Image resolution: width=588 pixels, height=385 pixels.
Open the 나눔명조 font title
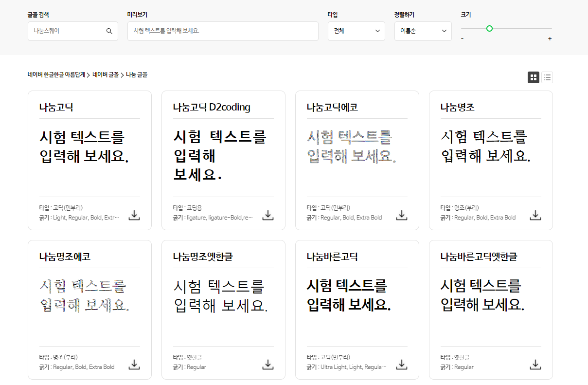pos(458,107)
